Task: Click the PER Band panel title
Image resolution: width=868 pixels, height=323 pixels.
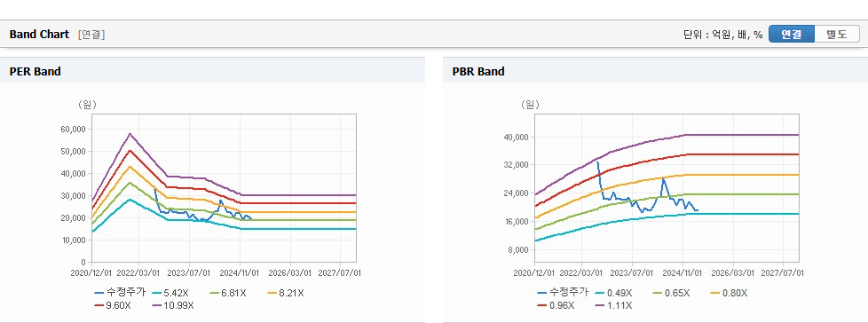Action: click(x=35, y=71)
